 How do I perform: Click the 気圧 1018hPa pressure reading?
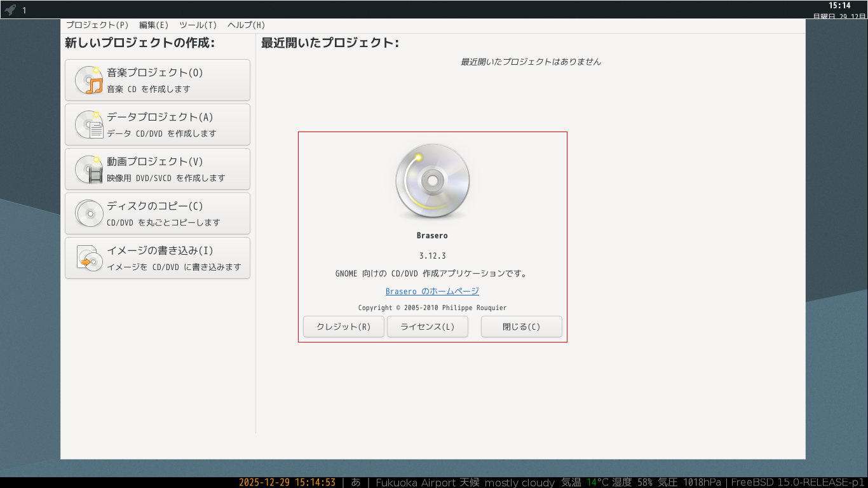(689, 482)
